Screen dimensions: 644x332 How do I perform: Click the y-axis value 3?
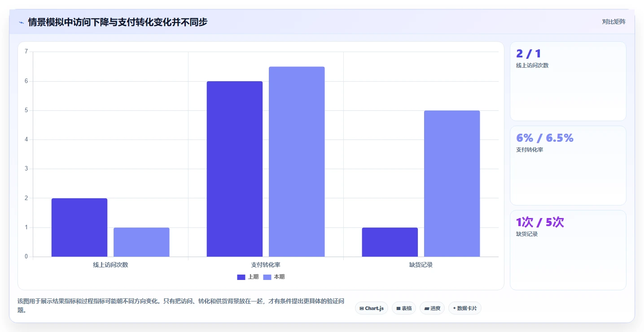point(26,169)
